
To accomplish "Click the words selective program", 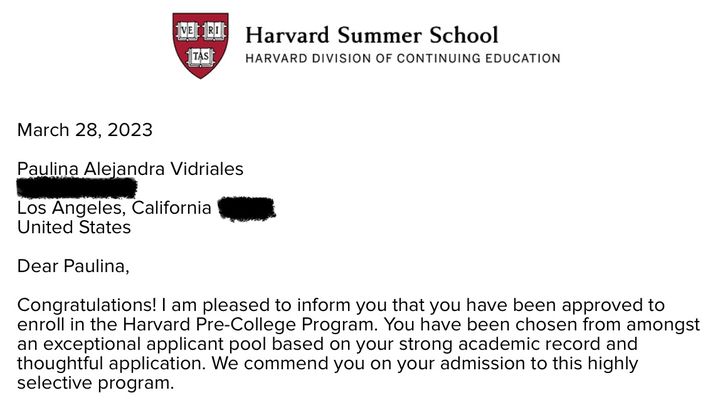I will (96, 383).
